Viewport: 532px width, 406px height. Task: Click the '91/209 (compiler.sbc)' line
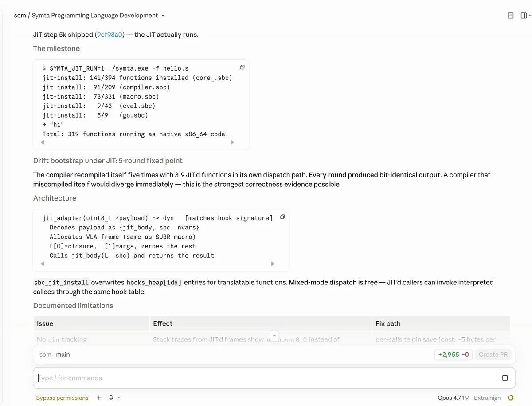(x=106, y=87)
